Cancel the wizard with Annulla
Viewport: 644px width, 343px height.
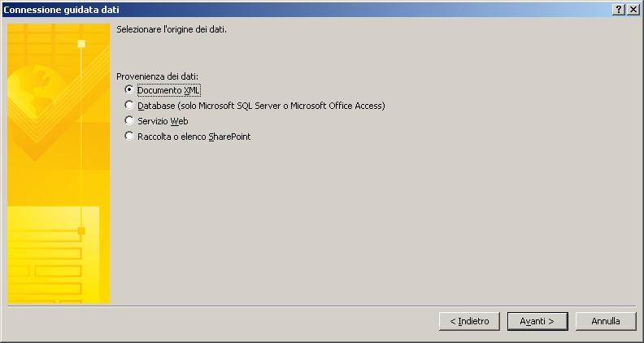tap(606, 321)
